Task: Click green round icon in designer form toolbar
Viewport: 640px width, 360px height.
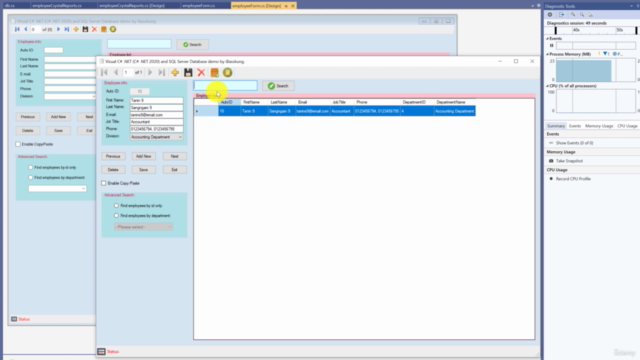Action: [113, 29]
